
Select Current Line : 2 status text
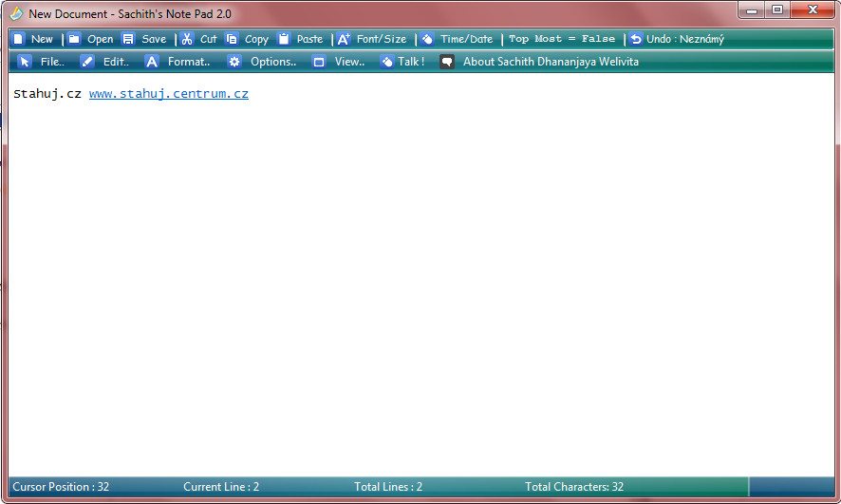pyautogui.click(x=221, y=487)
